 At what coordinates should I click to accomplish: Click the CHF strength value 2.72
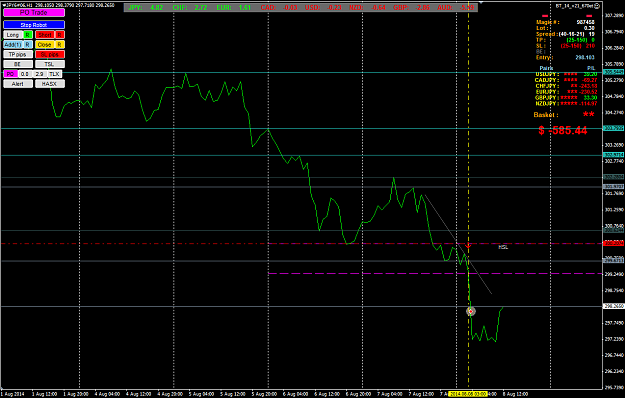click(200, 8)
